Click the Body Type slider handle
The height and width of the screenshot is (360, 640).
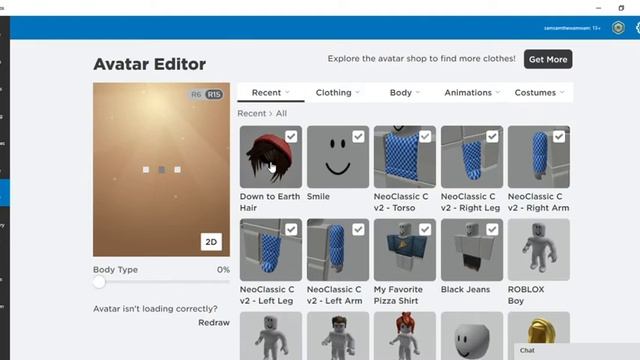[99, 282]
